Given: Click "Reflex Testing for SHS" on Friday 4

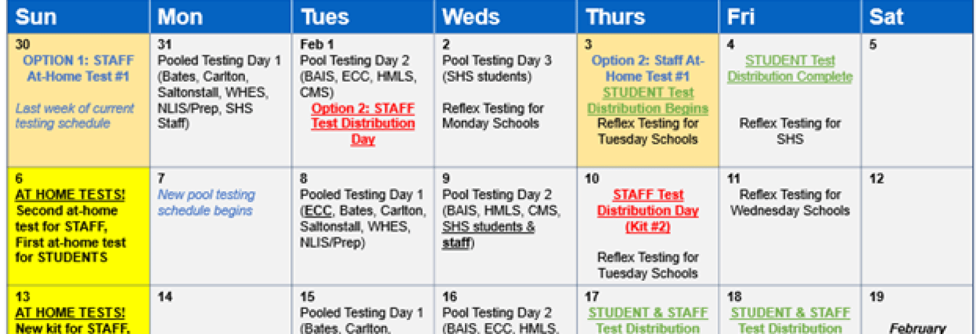Looking at the screenshot, I should 790,131.
